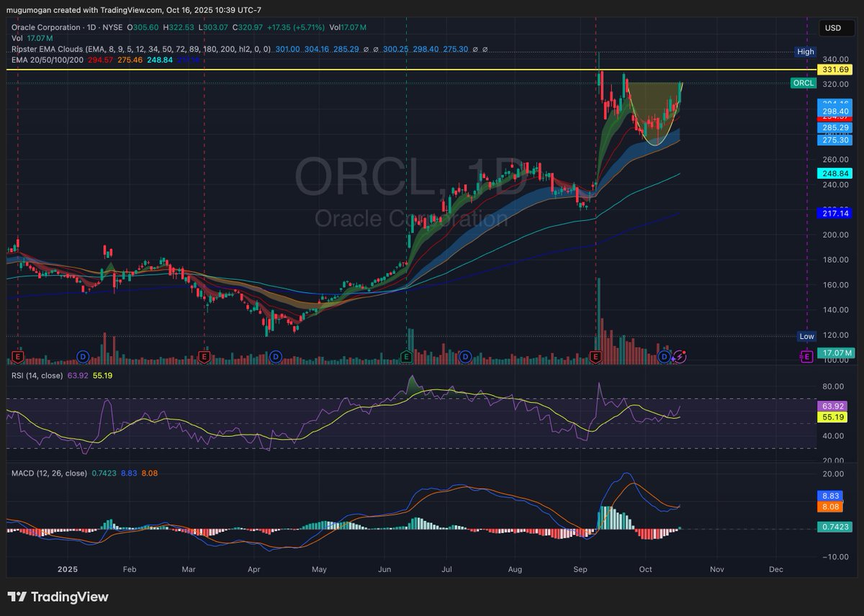Viewport: 864px width, 616px height.
Task: Click the yellow 331.69 price label
Action: 836,70
